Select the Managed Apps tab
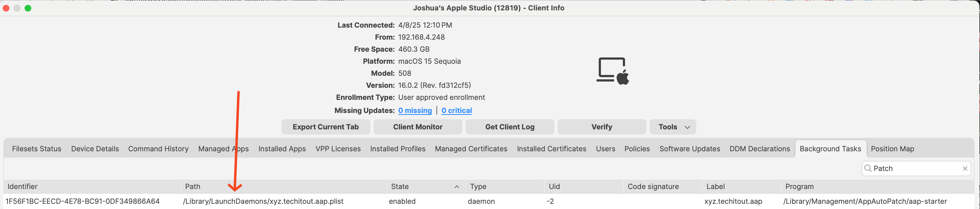The width and height of the screenshot is (980, 209). pyautogui.click(x=224, y=149)
